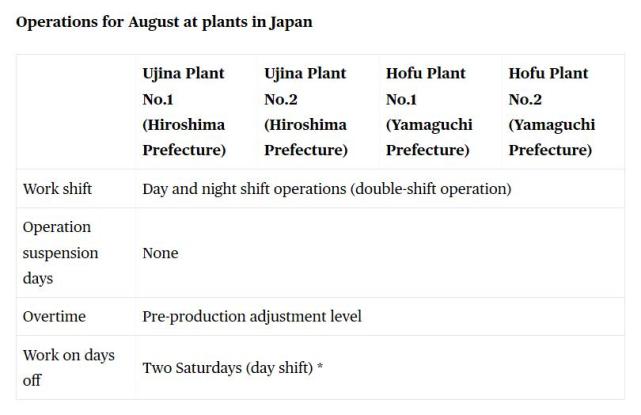The image size is (641, 415).
Task: Click Yamaguchi Prefecture under Hofu Plant No.1
Action: [x=429, y=138]
